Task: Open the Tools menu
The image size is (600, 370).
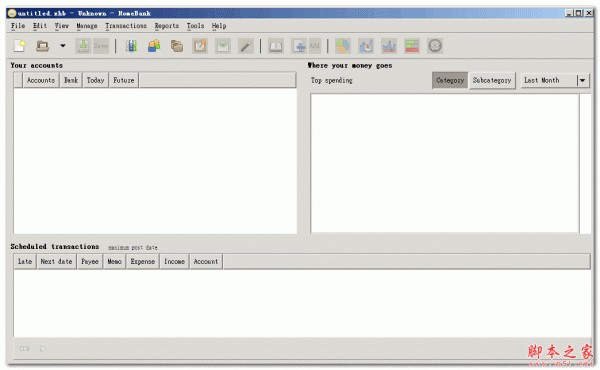Action: pos(195,26)
